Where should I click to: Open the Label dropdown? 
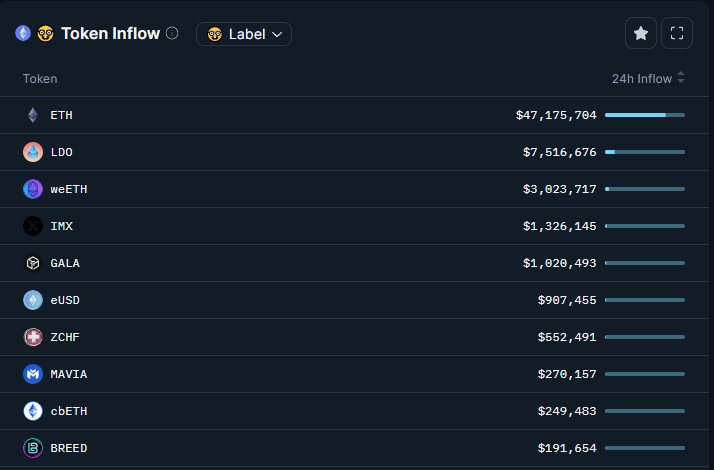point(244,34)
